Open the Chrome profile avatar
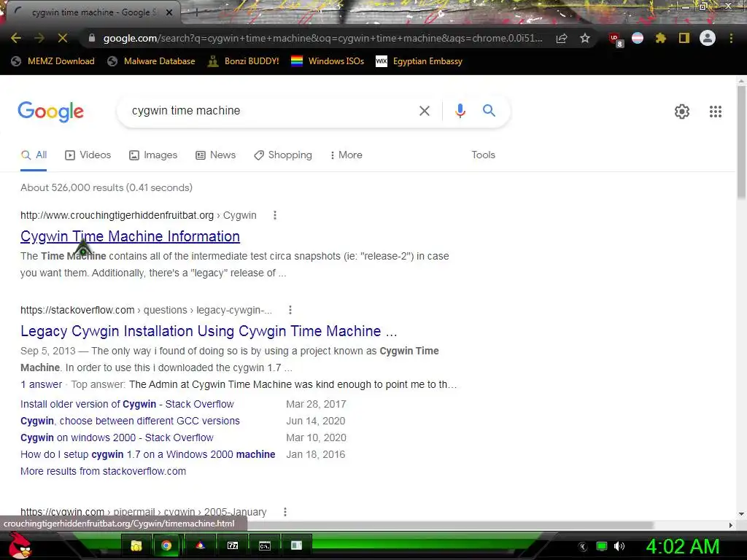This screenshot has height=560, width=747. (708, 38)
